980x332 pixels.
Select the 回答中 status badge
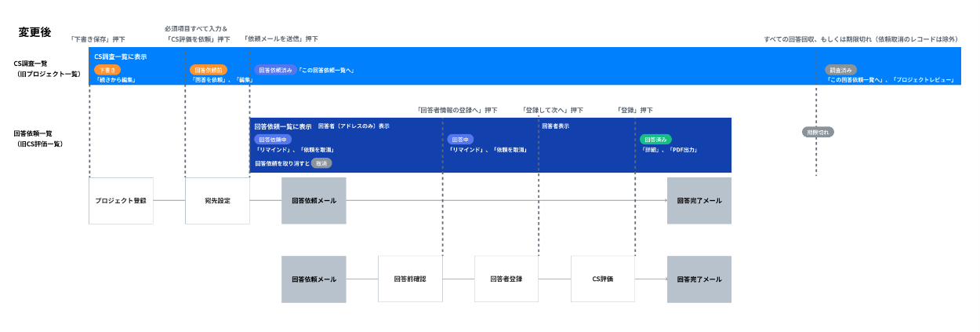pyautogui.click(x=460, y=140)
